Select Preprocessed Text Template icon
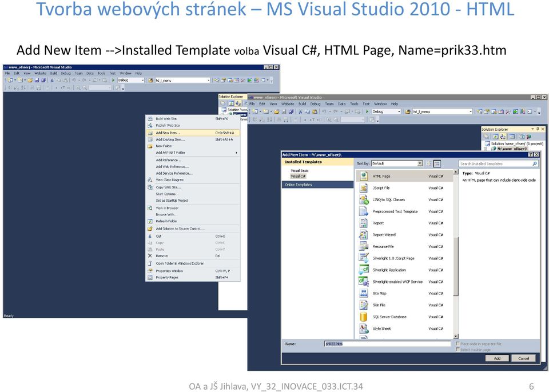This screenshot has width=549, height=392. click(364, 211)
